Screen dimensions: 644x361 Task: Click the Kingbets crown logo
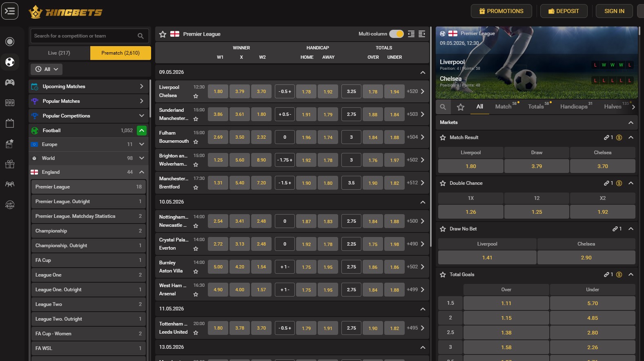tap(65, 12)
